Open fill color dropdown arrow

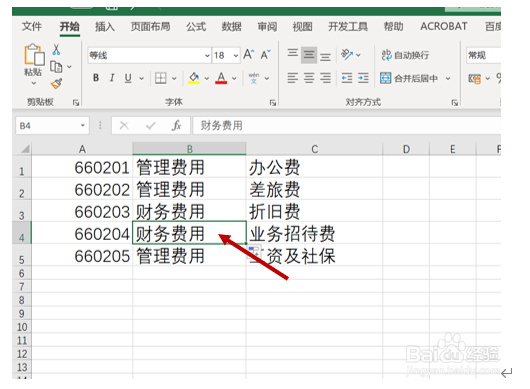207,78
